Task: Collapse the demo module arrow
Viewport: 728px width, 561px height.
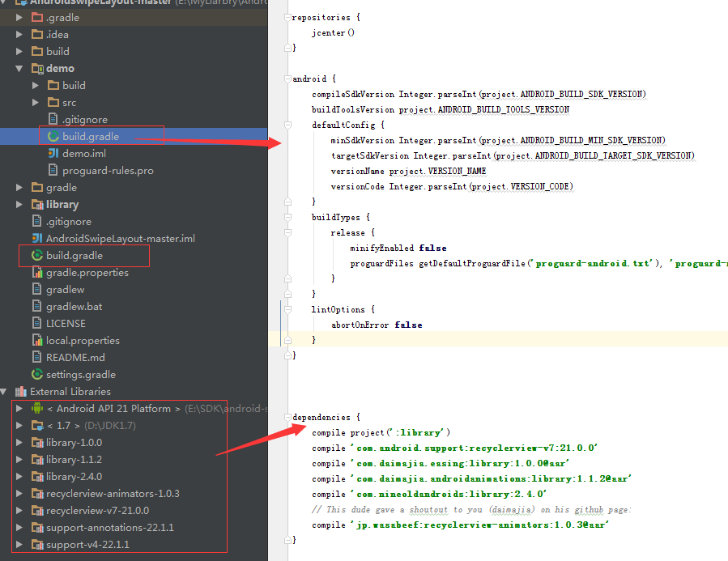Action: click(x=19, y=69)
